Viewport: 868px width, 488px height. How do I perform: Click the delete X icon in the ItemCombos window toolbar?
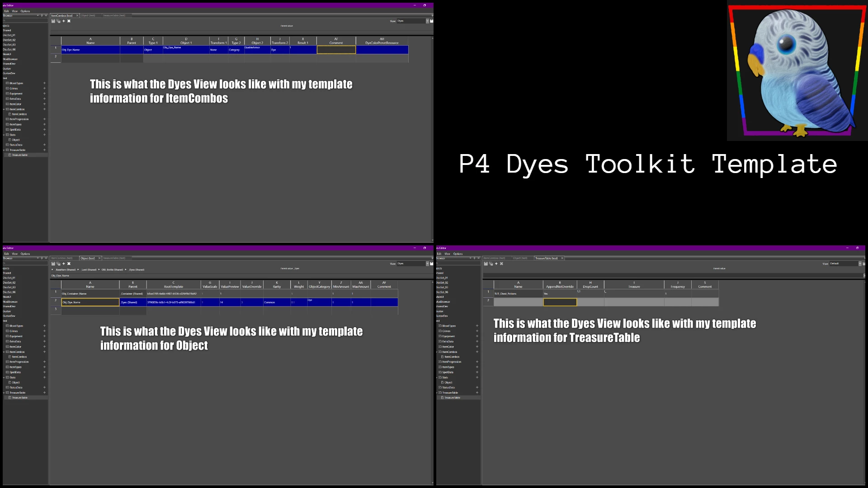[x=69, y=21]
